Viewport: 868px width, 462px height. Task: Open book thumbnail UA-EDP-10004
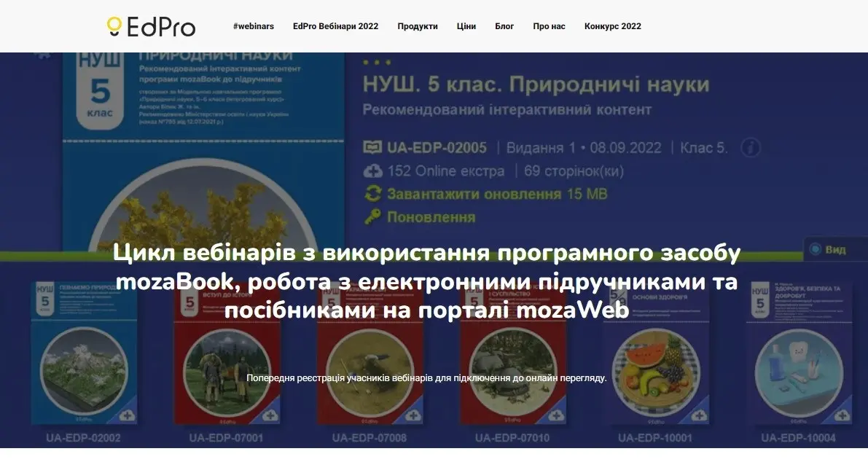click(799, 353)
